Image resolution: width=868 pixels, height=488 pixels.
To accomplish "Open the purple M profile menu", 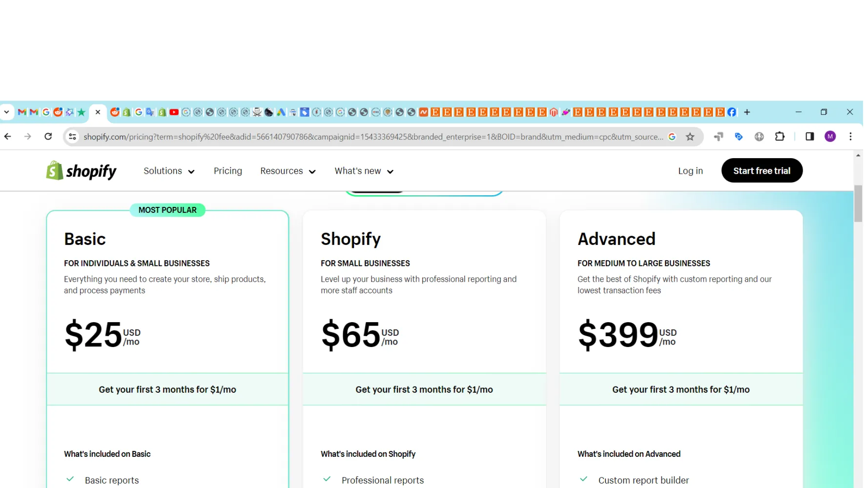I will click(x=830, y=137).
